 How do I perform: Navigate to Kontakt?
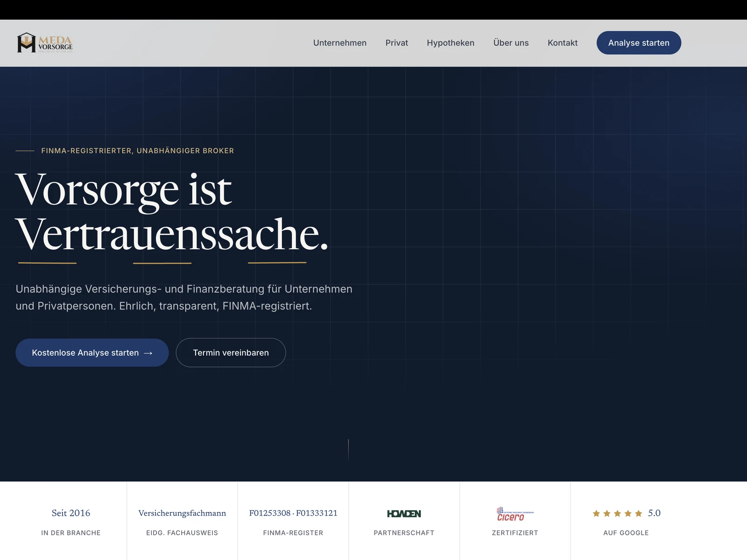pos(563,43)
